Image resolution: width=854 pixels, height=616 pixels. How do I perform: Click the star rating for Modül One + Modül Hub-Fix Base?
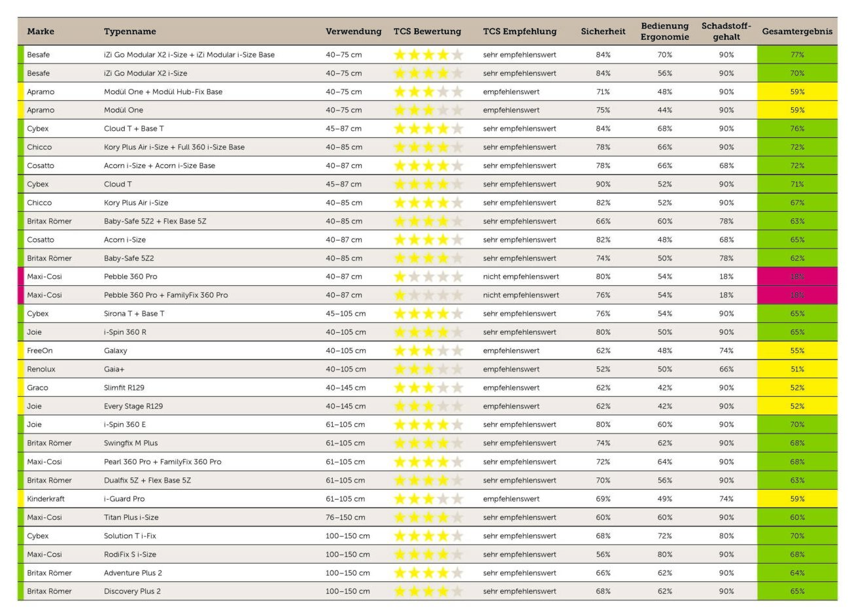pyautogui.click(x=428, y=92)
